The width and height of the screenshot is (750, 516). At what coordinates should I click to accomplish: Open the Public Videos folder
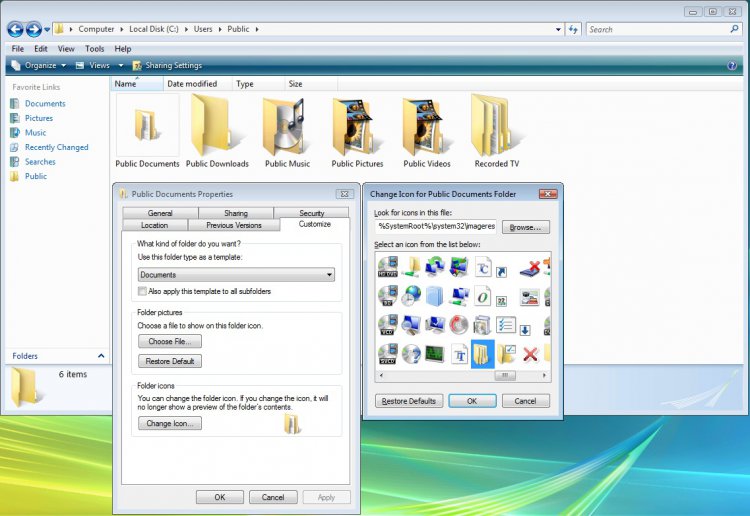427,132
